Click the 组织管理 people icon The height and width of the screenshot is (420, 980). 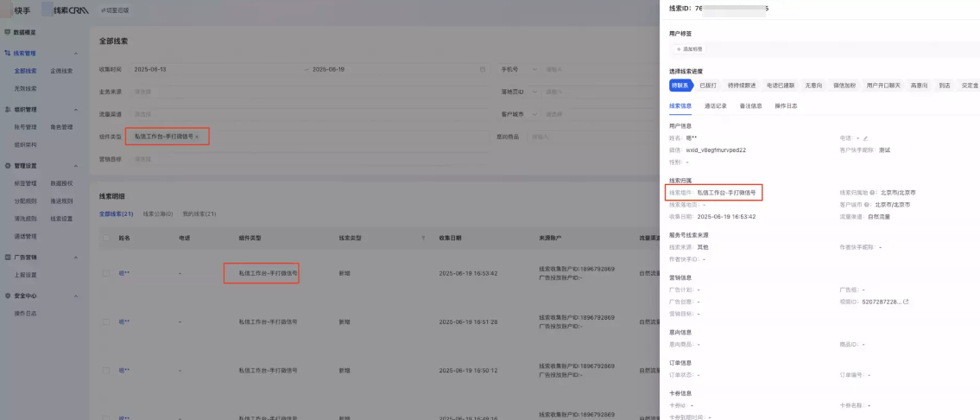[8, 110]
